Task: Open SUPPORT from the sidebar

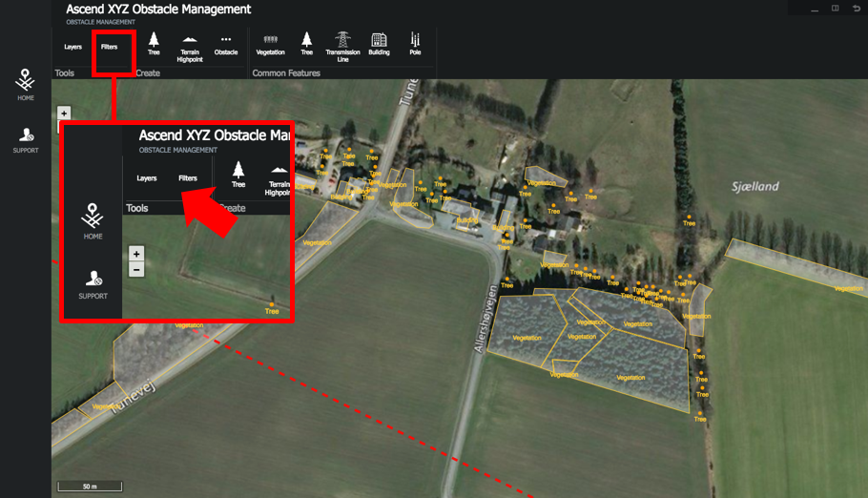Action: 26,140
